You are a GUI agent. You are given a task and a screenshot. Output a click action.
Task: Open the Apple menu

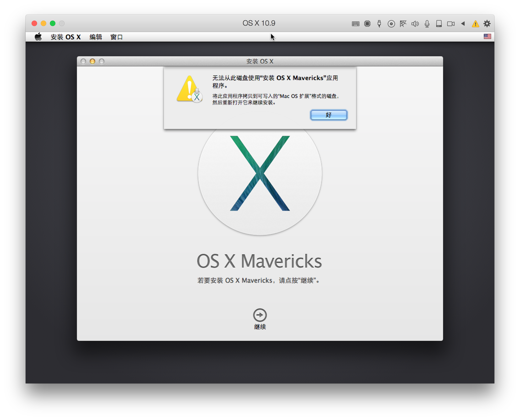(38, 37)
